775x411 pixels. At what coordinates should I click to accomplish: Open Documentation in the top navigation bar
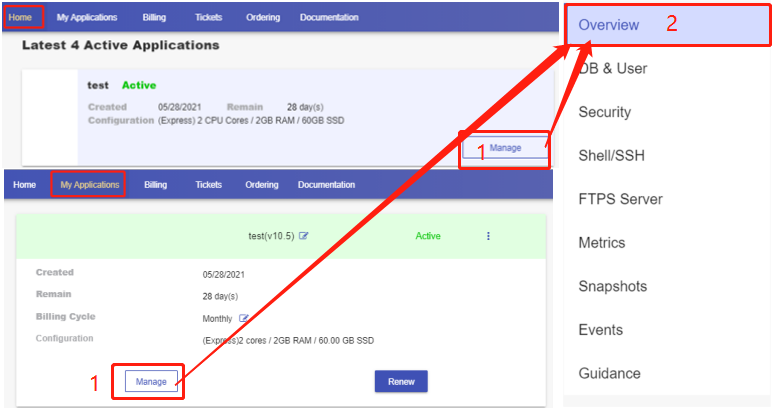328,17
